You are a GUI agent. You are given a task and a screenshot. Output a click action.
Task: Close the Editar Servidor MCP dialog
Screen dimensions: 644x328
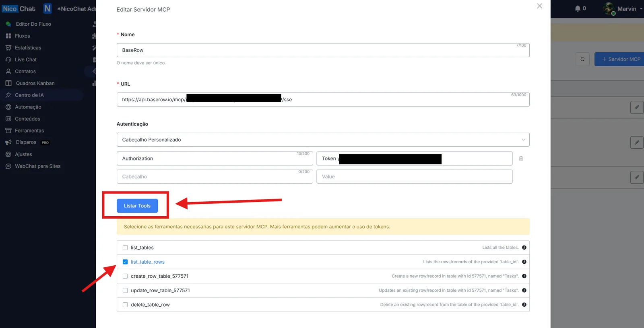click(539, 6)
